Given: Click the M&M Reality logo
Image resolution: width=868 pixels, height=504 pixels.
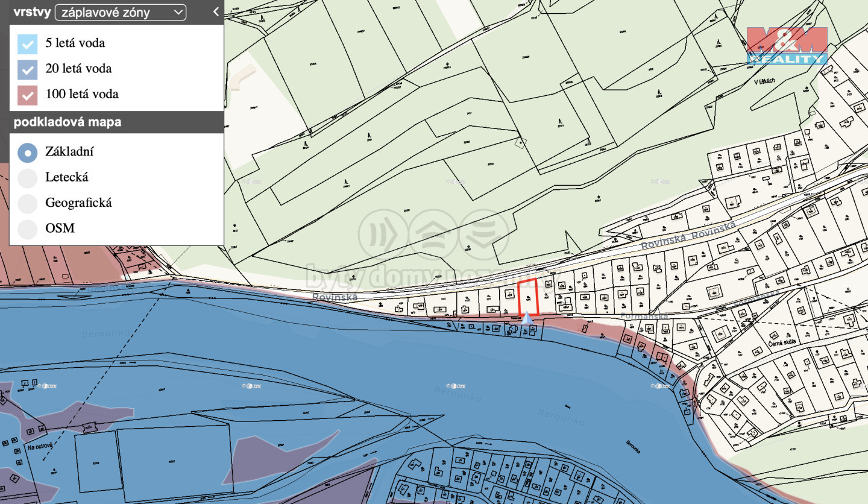Looking at the screenshot, I should point(787,46).
